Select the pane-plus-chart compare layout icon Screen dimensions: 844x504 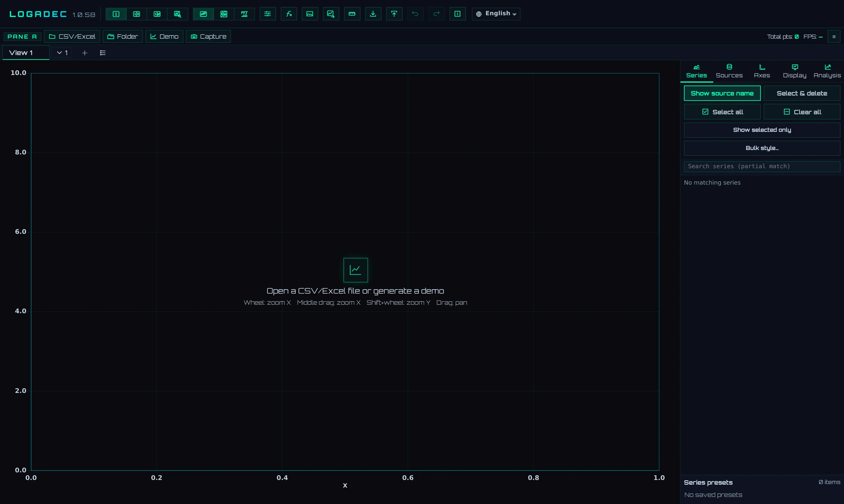[157, 14]
